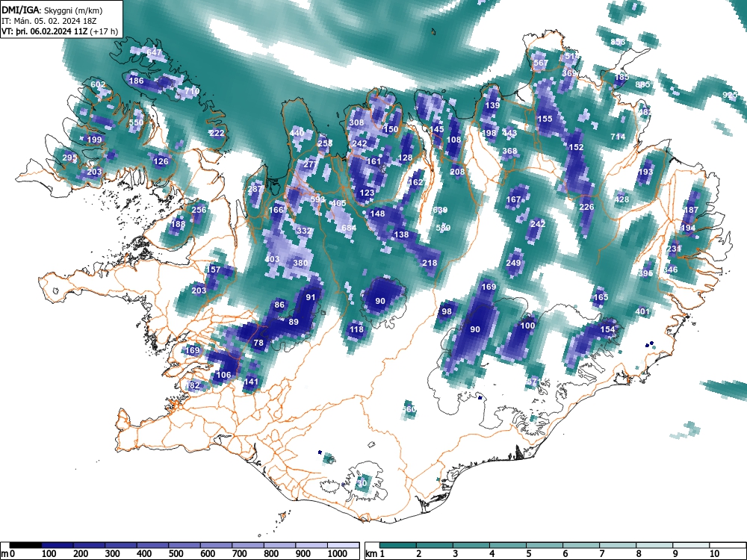747x560 pixels.
Task: Click the visibility value 167
Action: (514, 199)
